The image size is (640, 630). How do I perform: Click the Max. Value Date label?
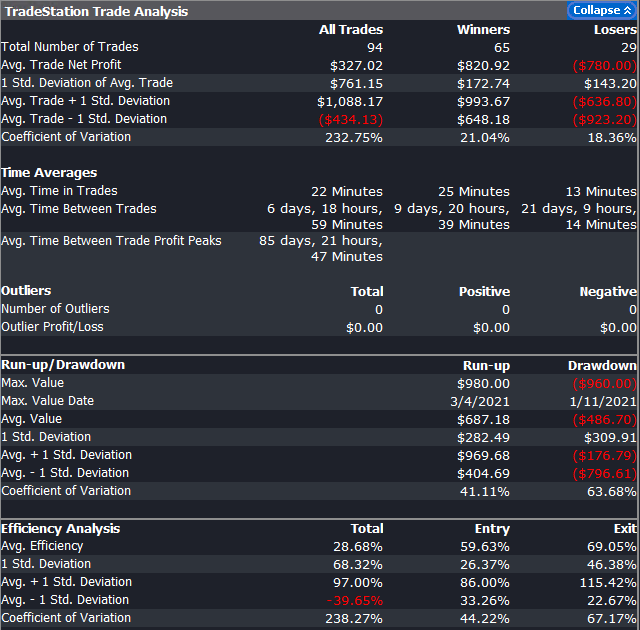[47, 401]
